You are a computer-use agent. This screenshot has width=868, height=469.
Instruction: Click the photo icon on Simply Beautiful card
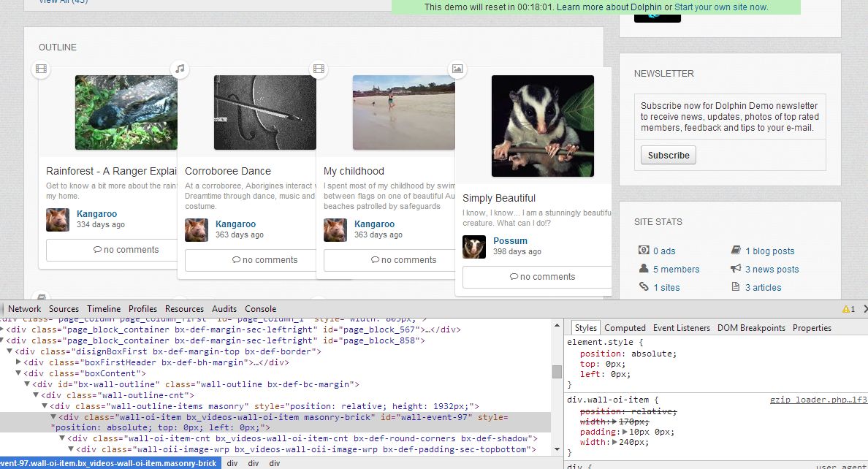click(x=457, y=69)
